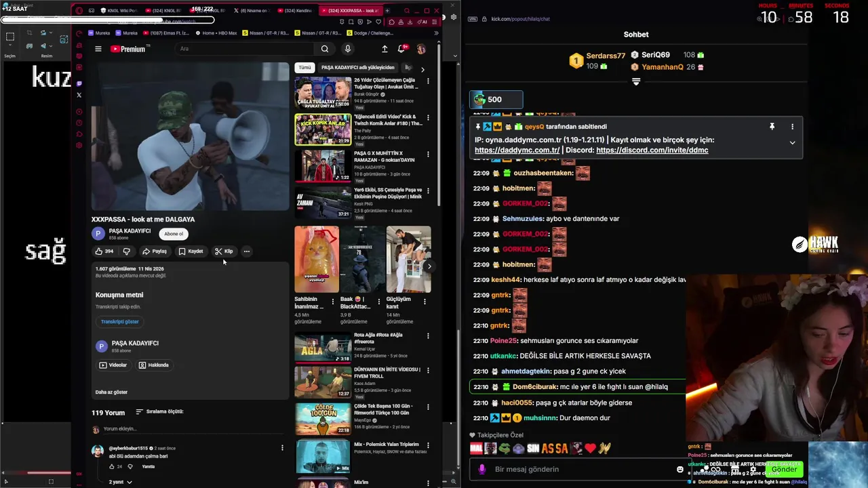Screen dimensions: 868x488
Task: Start voice search with microphone icon
Action: pyautogui.click(x=347, y=49)
